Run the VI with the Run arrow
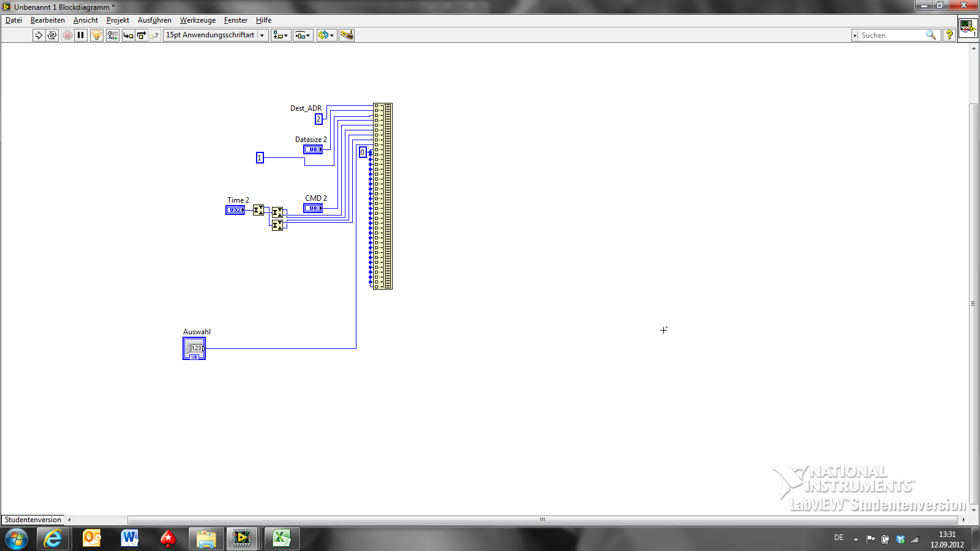The width and height of the screenshot is (980, 551). pos(39,36)
